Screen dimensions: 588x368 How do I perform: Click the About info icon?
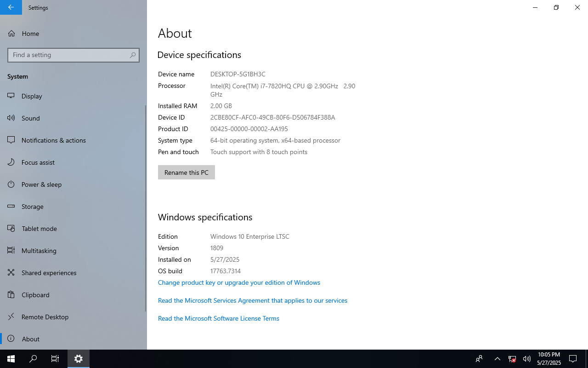(11, 339)
